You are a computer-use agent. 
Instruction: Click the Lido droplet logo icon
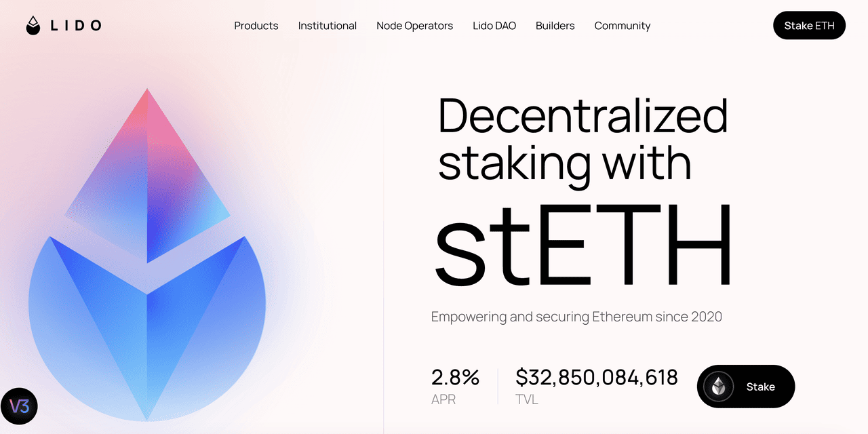(33, 26)
